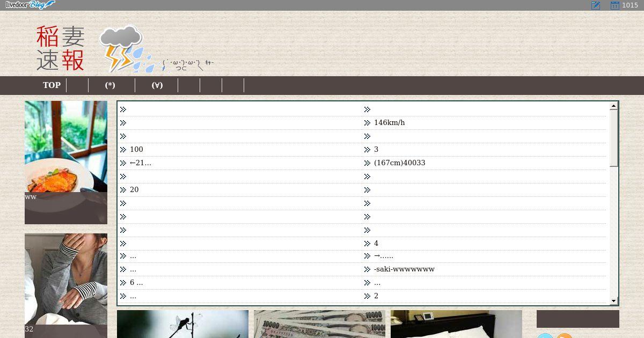644x338 pixels.
Task: Select the headline row reading 6 ...
Action: 240,283
